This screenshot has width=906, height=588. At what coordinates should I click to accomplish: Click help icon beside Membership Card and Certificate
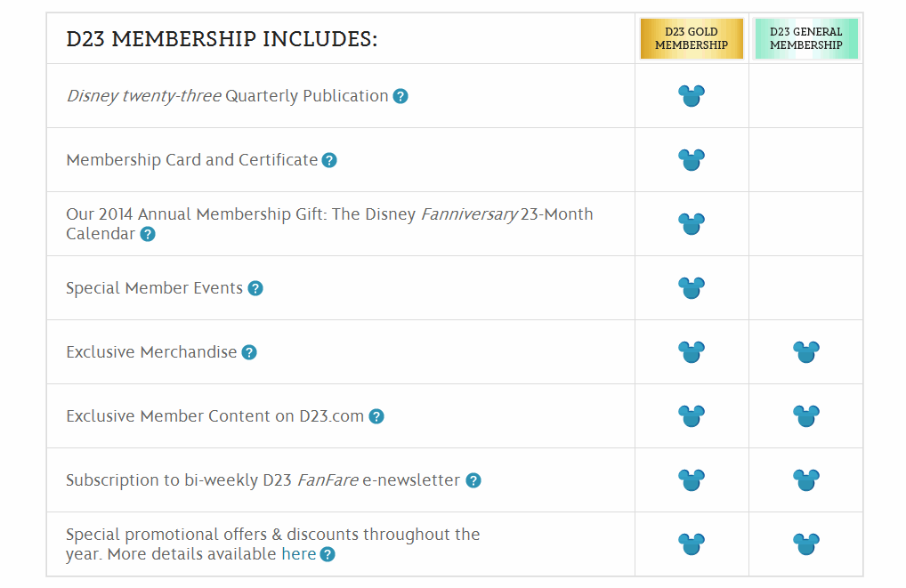click(329, 161)
